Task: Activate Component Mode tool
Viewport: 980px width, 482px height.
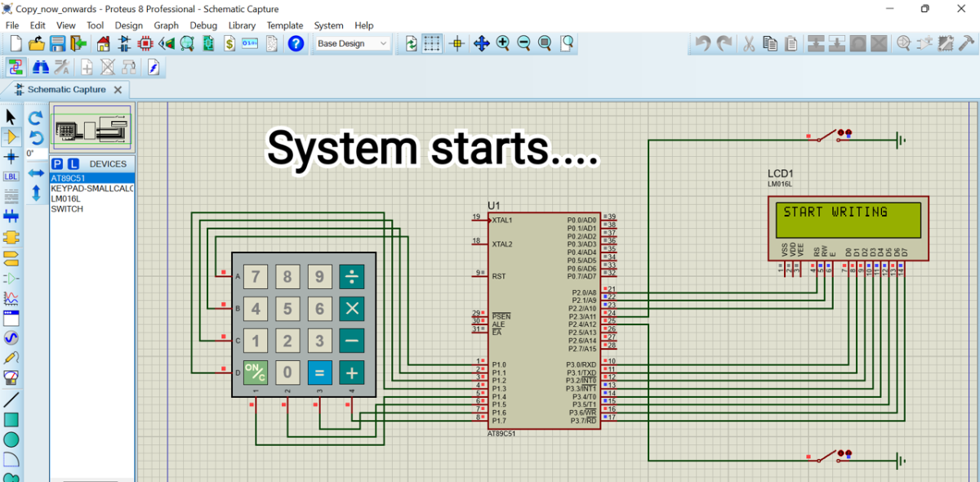Action: 11,136
